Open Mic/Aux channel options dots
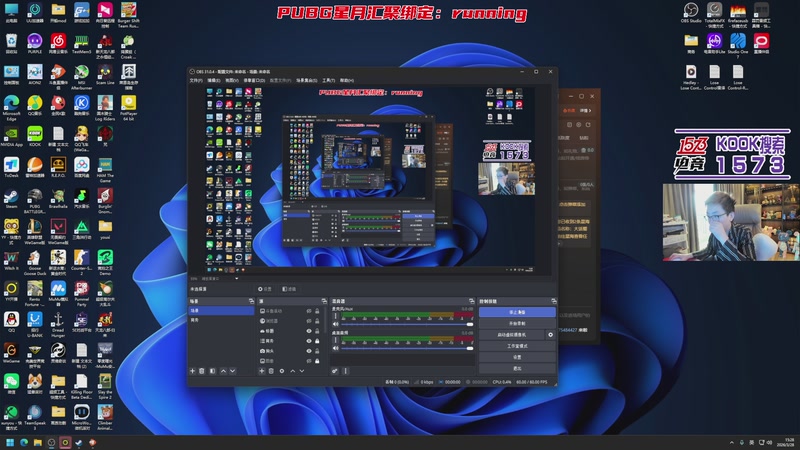Viewport: 800px width, 450px height. point(335,316)
